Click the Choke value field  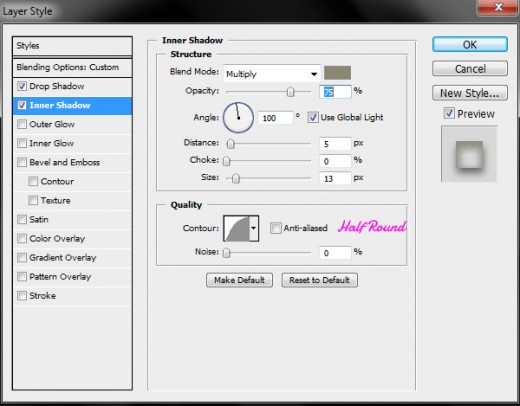tap(335, 161)
